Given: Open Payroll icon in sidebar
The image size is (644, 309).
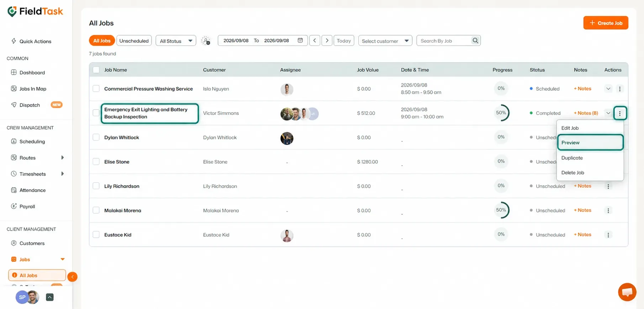Looking at the screenshot, I should tap(14, 206).
